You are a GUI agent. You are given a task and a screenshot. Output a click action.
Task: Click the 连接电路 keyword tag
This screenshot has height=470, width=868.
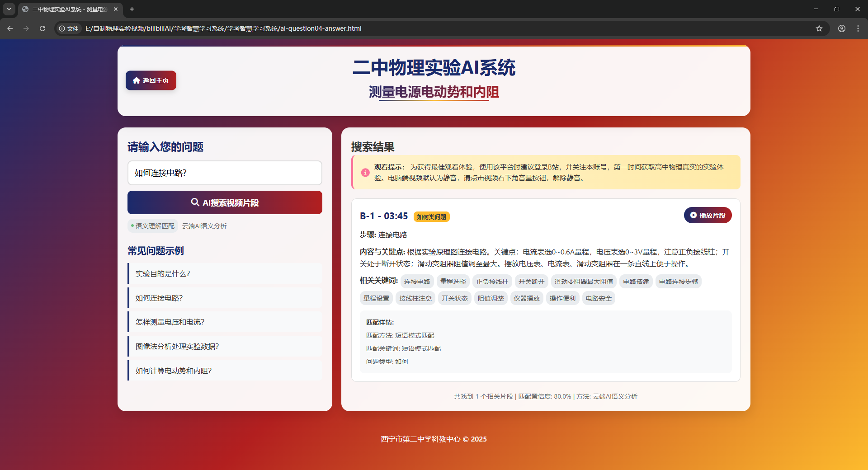click(417, 282)
